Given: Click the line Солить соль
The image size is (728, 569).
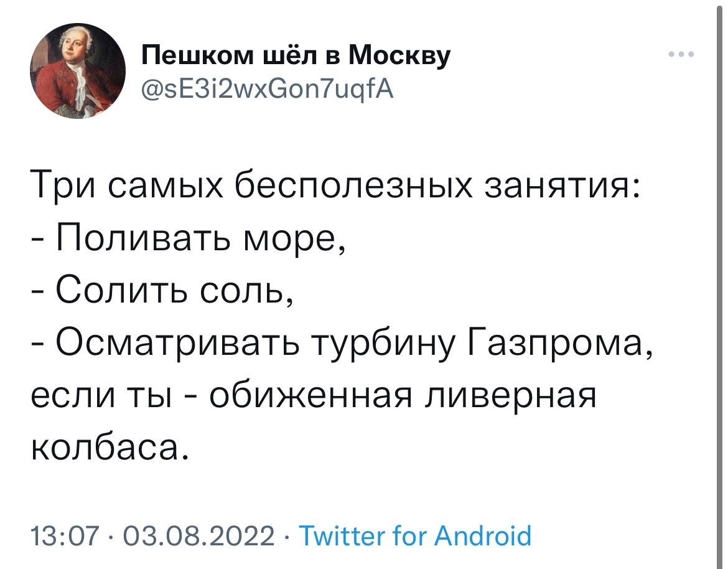Looking at the screenshot, I should (x=162, y=291).
